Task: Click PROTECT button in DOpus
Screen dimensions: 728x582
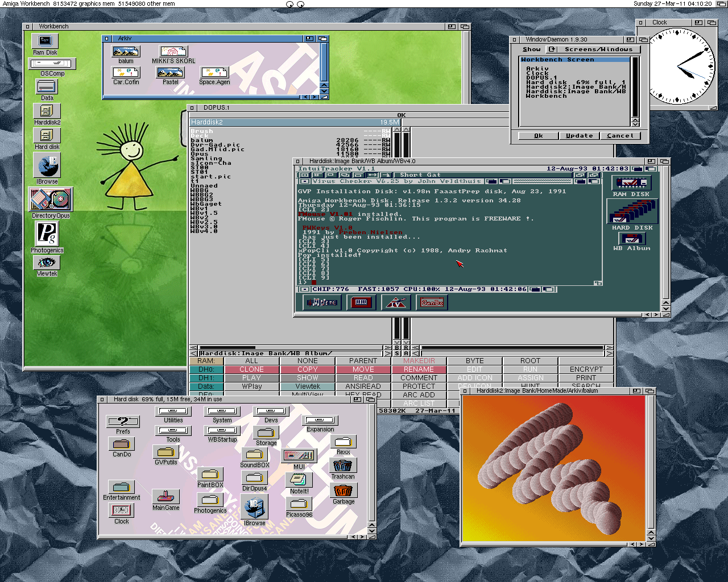Action: (x=419, y=386)
